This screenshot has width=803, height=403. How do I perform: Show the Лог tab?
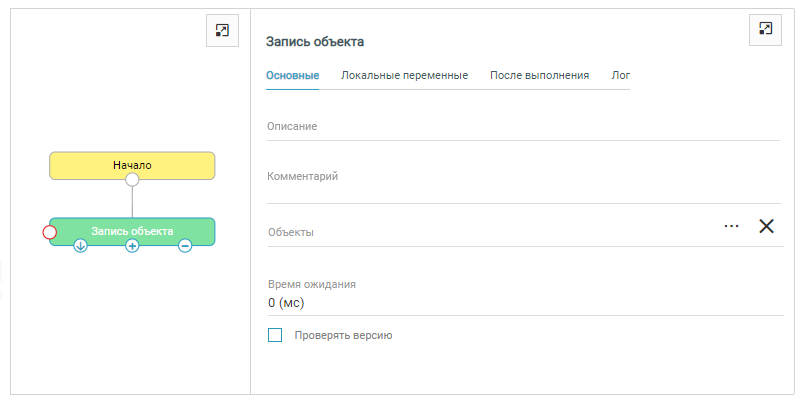(620, 75)
